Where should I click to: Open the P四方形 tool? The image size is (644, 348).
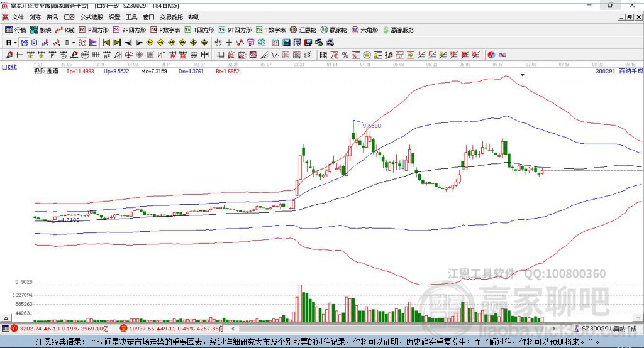tap(94, 30)
